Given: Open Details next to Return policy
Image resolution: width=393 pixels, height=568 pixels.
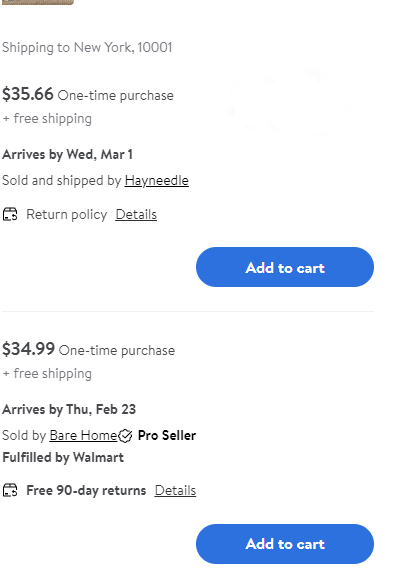Looking at the screenshot, I should coord(136,214).
